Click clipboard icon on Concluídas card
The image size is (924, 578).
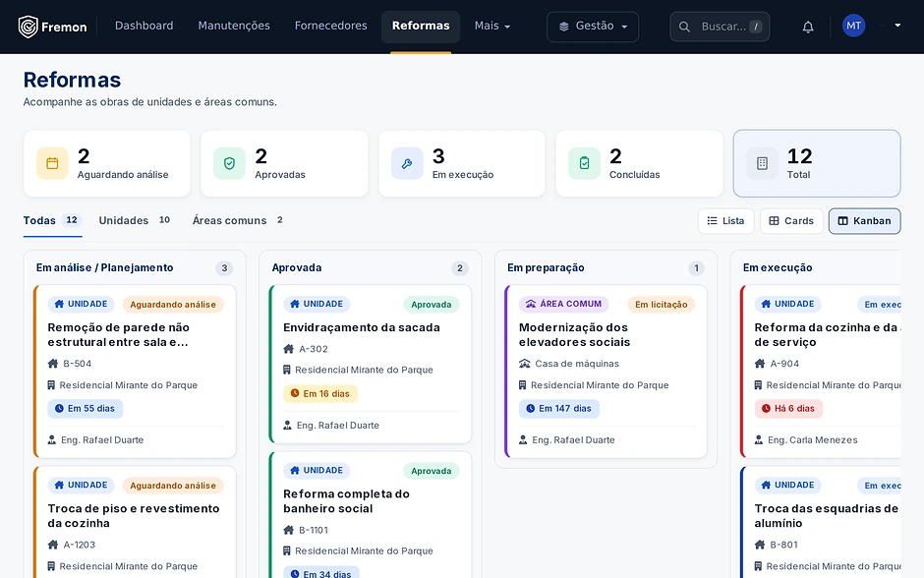click(x=584, y=163)
